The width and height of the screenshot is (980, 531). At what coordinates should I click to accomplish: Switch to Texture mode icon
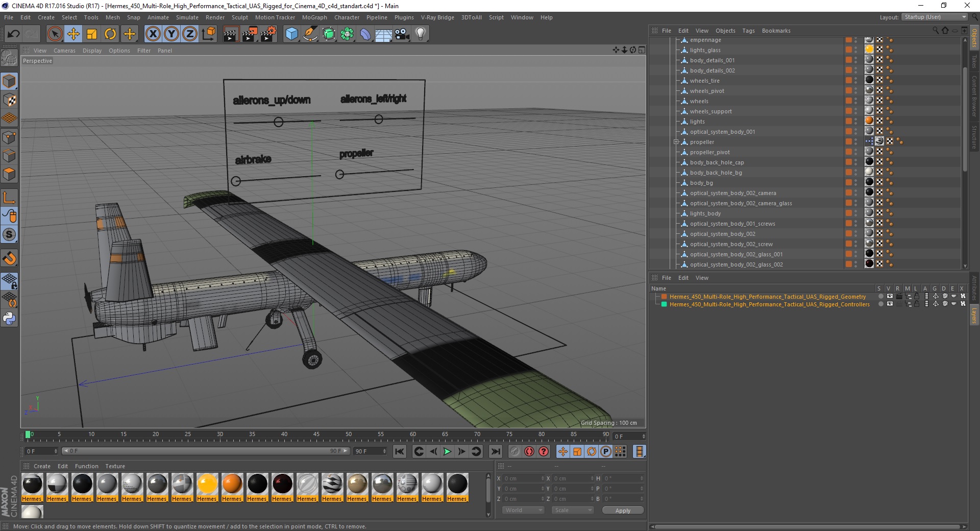click(9, 100)
